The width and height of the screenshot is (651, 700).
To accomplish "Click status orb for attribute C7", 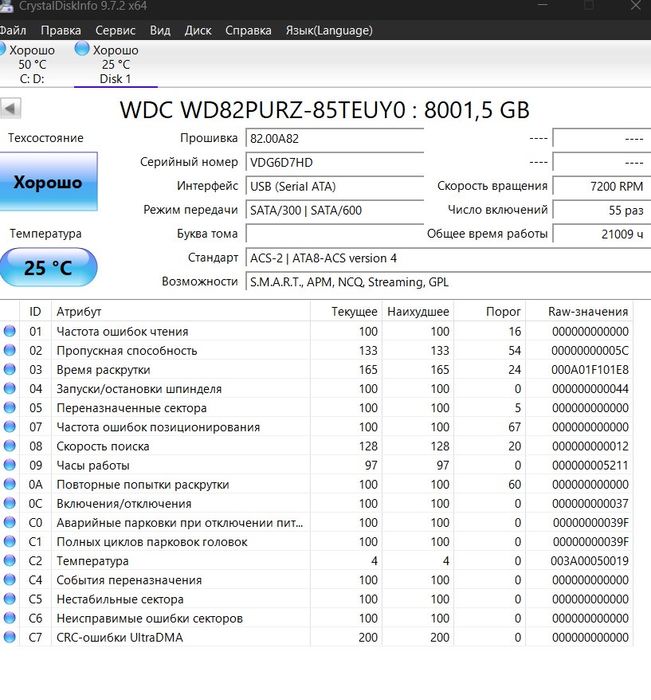I will pos(9,637).
